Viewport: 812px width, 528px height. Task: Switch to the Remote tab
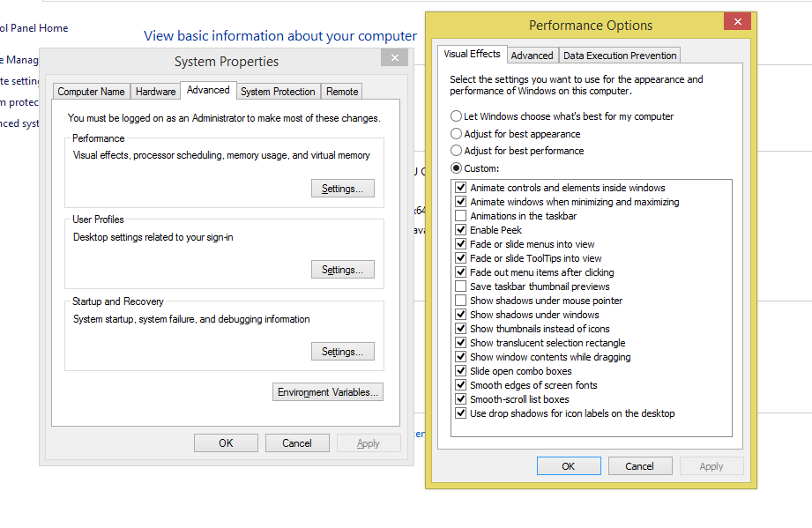pos(342,92)
